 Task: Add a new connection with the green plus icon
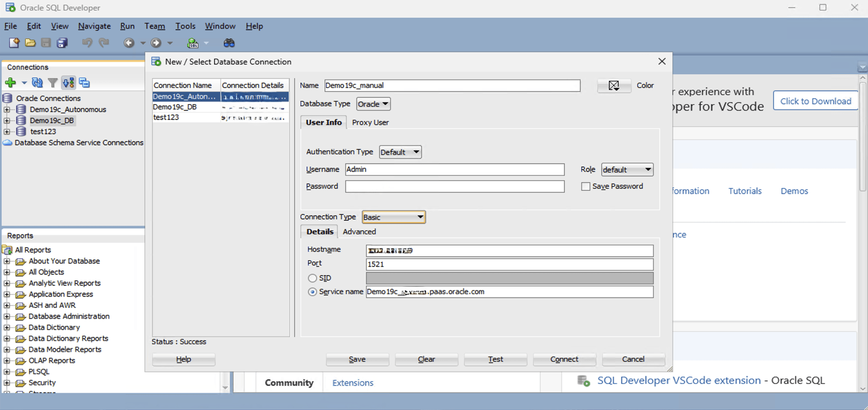tap(10, 82)
